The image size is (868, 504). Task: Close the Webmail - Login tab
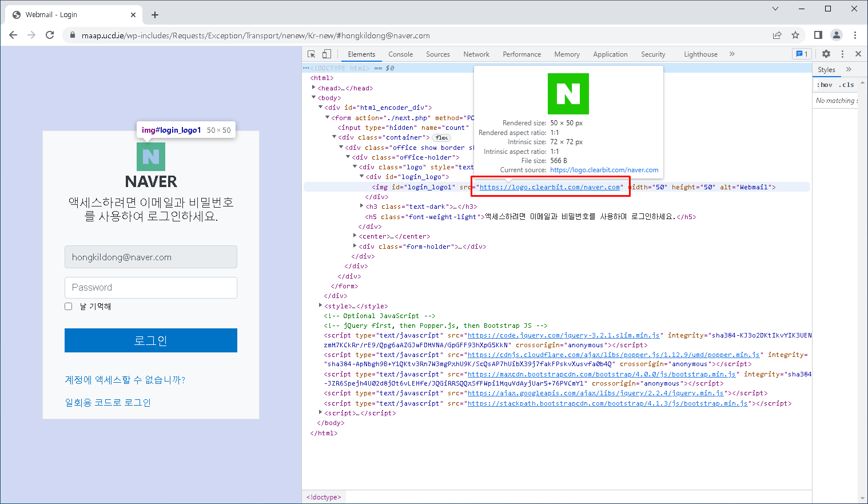point(133,15)
